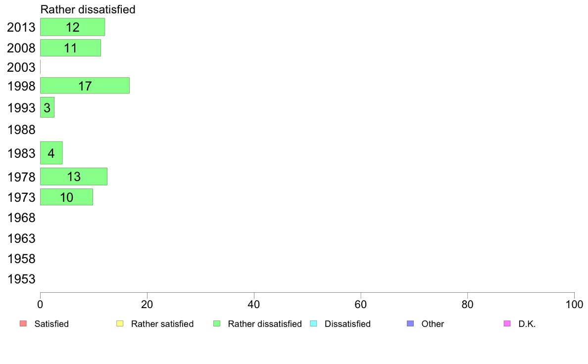Click the Rather dissatisfied chart title
The width and height of the screenshot is (588, 364).
[88, 9]
